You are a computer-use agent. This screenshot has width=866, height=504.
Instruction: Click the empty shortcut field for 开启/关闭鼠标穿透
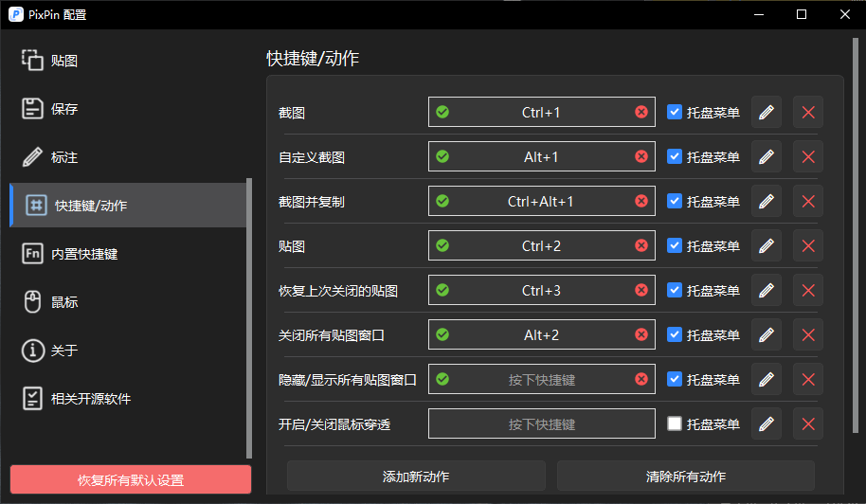(541, 423)
